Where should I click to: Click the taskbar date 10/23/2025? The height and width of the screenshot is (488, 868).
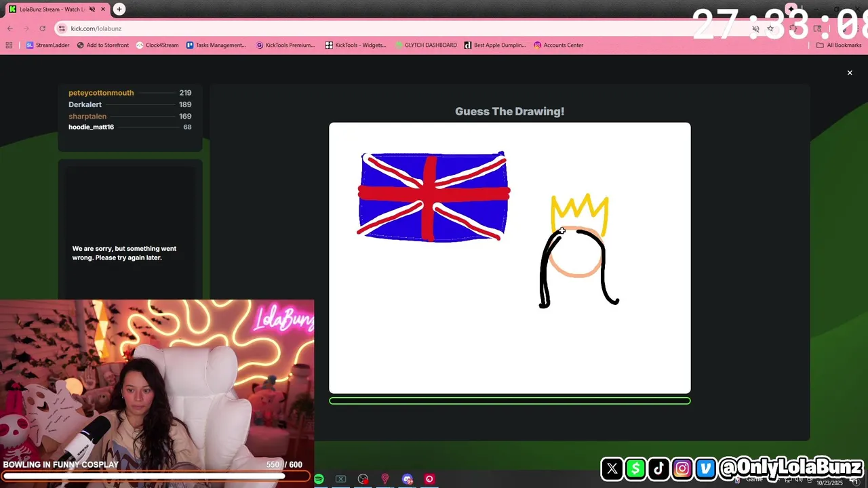click(x=829, y=483)
